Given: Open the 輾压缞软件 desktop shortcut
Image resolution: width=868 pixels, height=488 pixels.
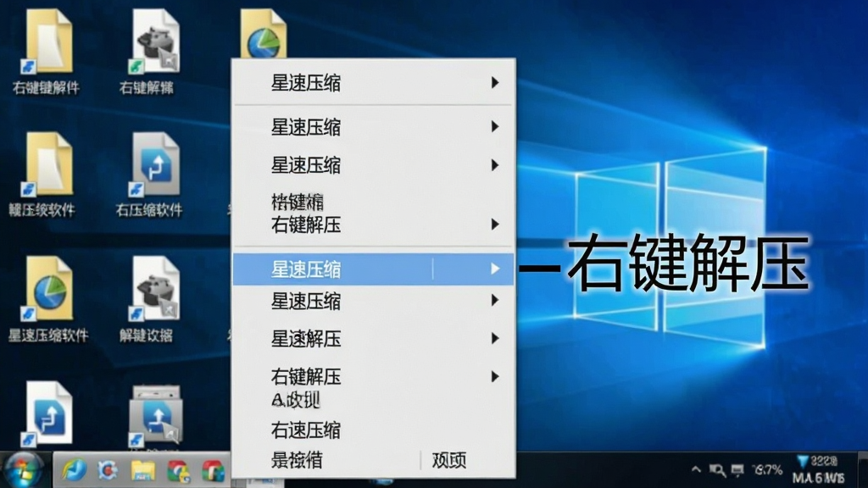Looking at the screenshot, I should (43, 174).
